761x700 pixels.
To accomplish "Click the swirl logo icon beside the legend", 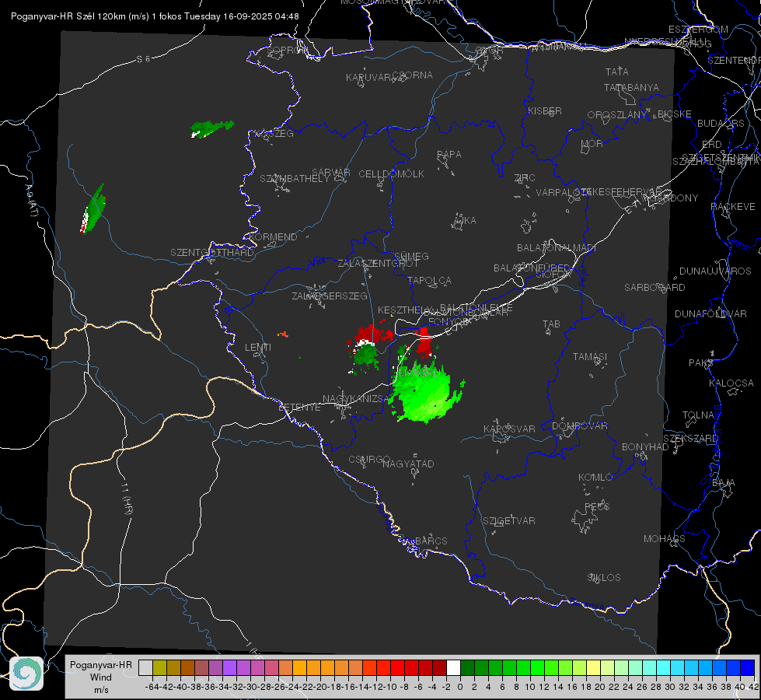I will point(26,674).
